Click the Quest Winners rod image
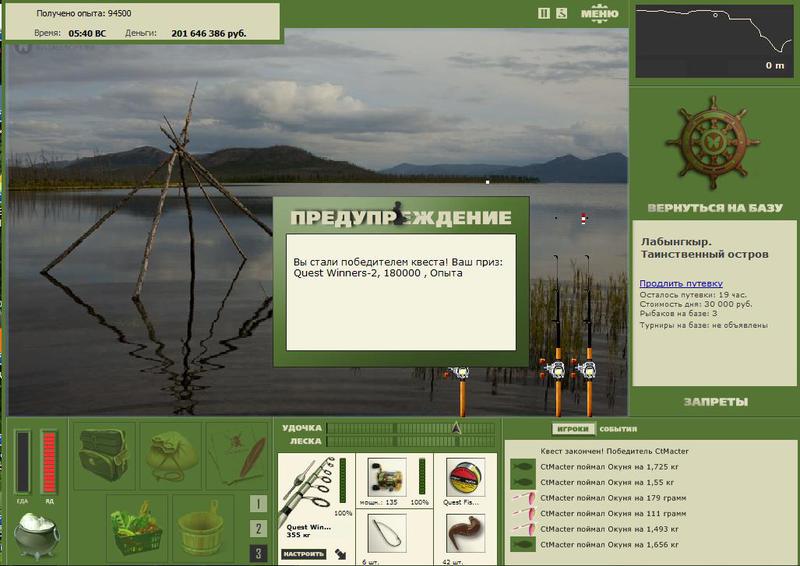 click(307, 489)
